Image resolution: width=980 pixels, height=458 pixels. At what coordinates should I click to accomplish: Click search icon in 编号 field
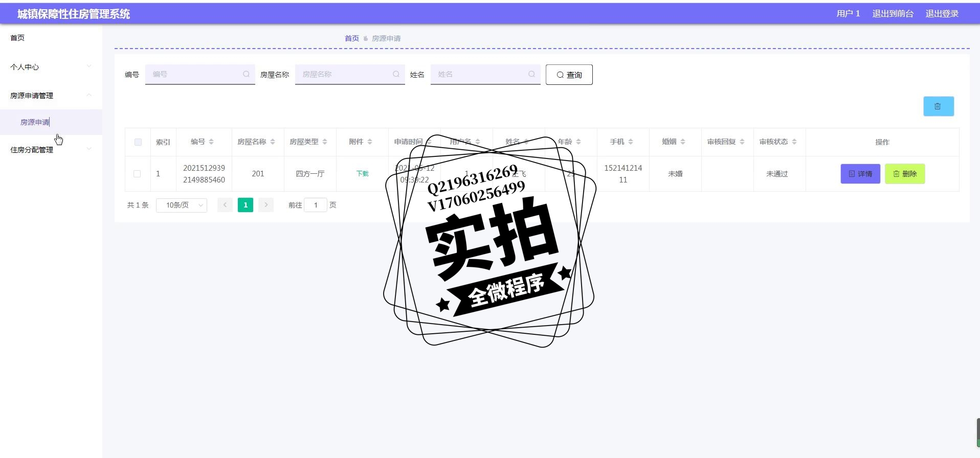coord(246,74)
